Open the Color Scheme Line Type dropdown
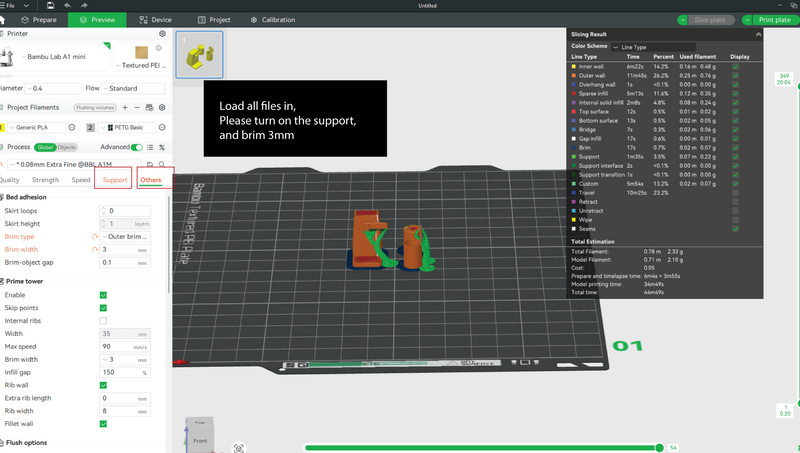The image size is (800, 453). (654, 47)
